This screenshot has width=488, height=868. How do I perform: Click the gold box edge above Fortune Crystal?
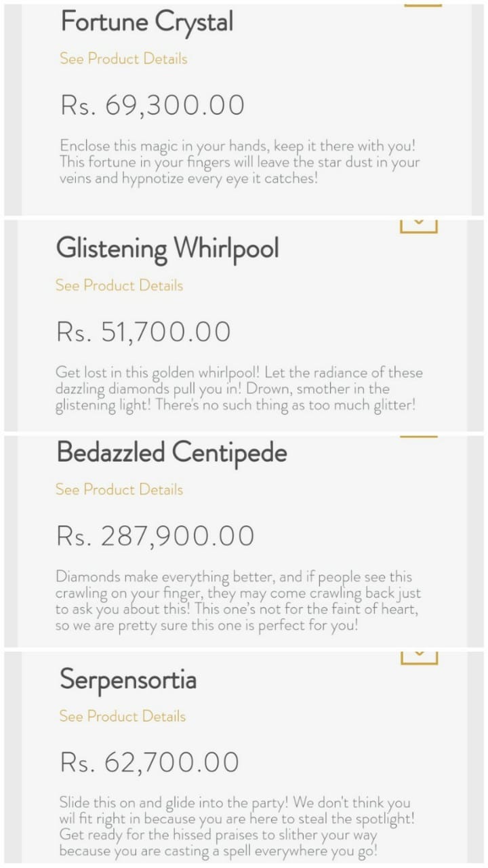click(x=423, y=5)
